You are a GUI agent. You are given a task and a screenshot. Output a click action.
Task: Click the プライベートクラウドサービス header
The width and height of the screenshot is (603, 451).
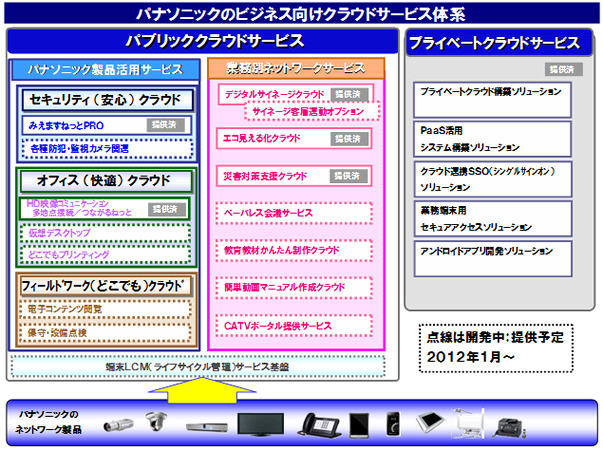[499, 43]
